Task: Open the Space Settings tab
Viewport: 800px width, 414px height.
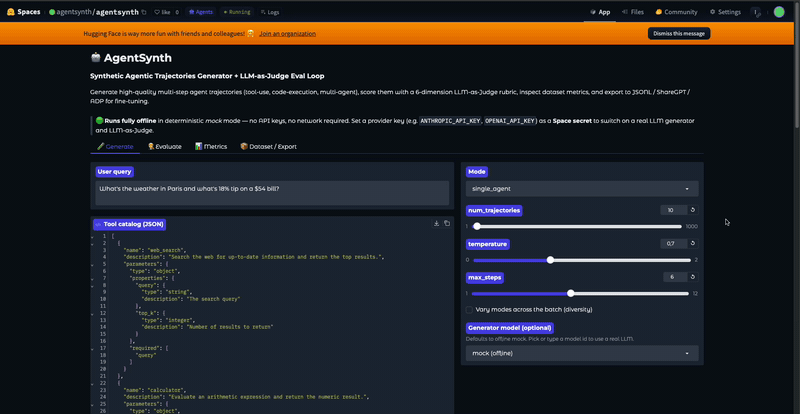Action: (x=725, y=12)
